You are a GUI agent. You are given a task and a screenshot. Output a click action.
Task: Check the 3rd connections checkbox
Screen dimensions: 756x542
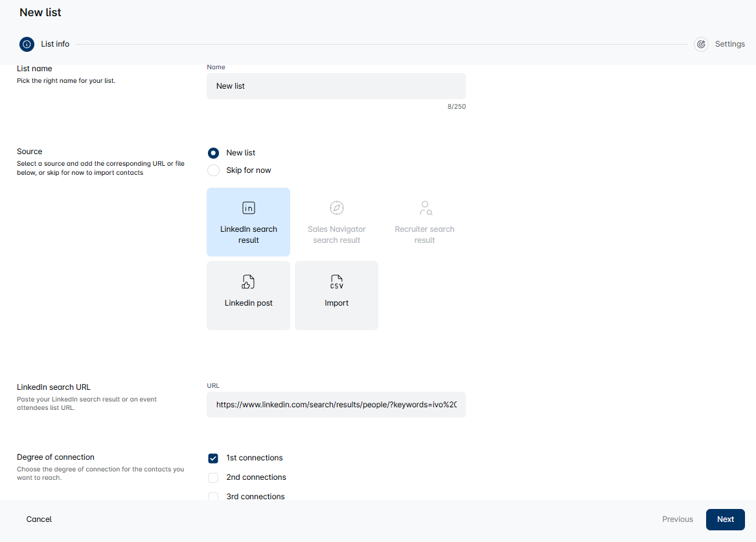pyautogui.click(x=213, y=497)
